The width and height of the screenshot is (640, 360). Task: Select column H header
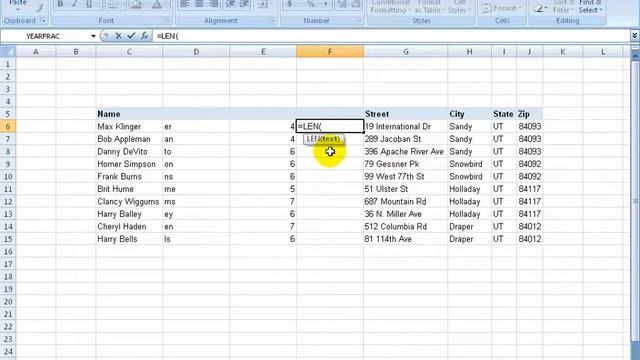(x=469, y=51)
